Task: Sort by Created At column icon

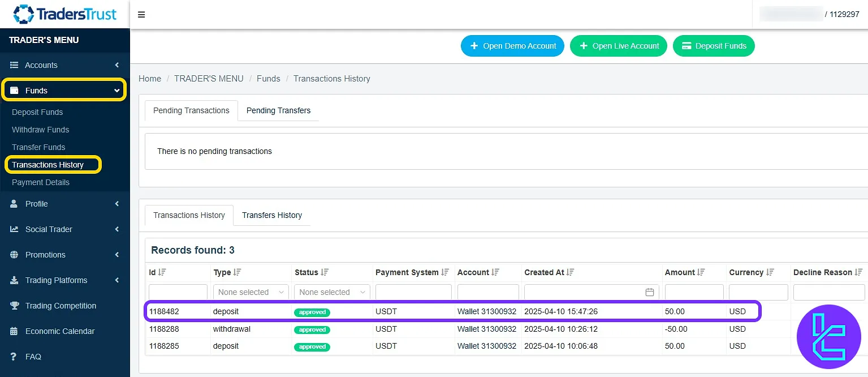Action: [x=571, y=272]
